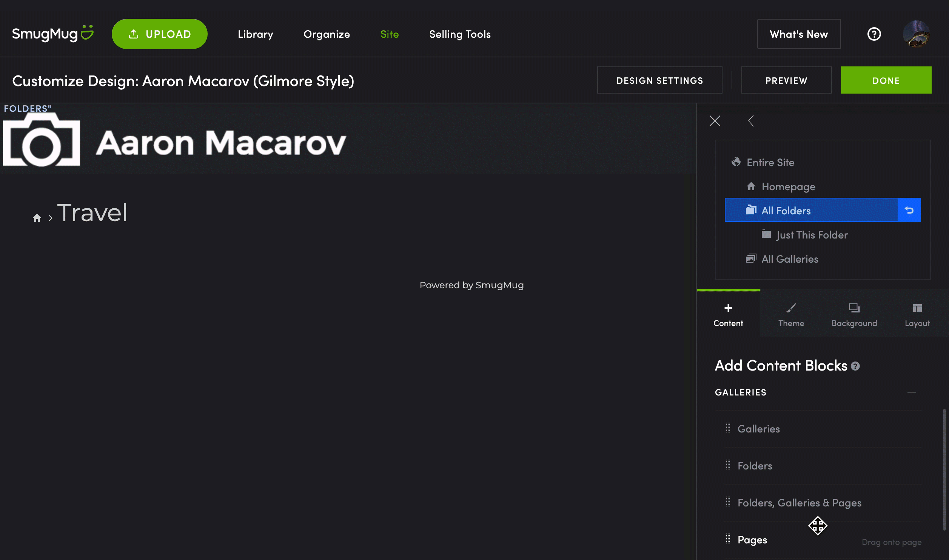
Task: Close the customizer side panel
Action: point(715,121)
